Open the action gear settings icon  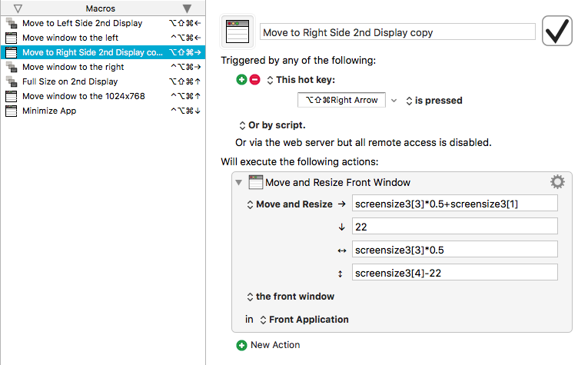click(x=557, y=182)
